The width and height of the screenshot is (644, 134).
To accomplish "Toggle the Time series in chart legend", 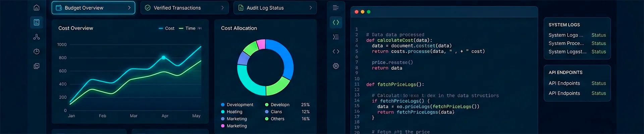I will click(187, 28).
